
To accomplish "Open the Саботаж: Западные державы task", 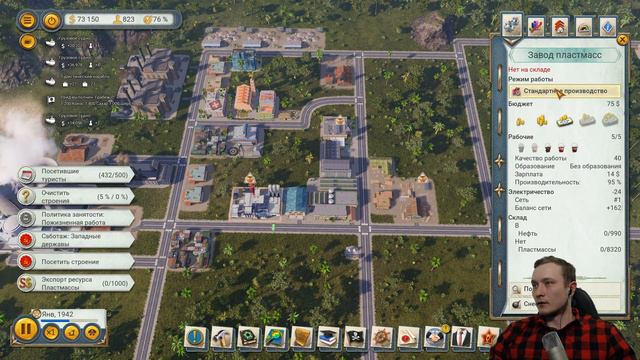I will (76, 240).
